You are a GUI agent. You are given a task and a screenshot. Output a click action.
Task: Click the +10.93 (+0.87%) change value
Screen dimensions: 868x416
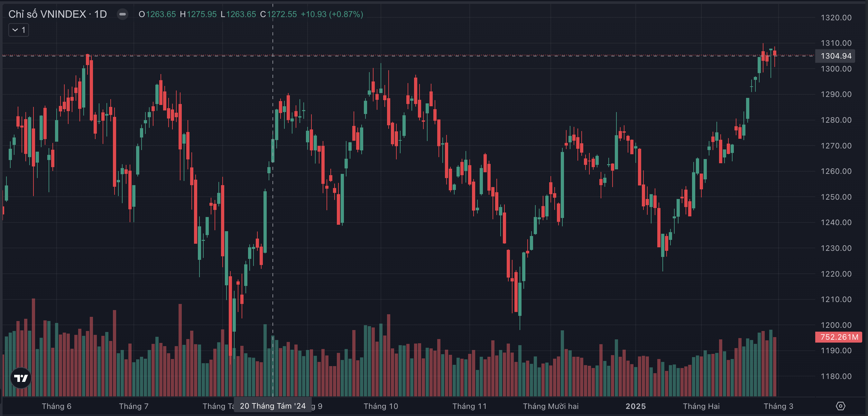tap(332, 14)
